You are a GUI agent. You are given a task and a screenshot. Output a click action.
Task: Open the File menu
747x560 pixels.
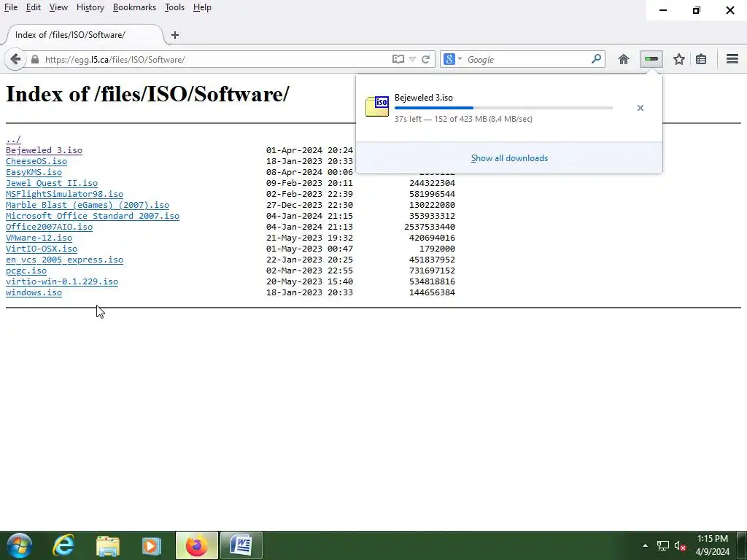tap(11, 7)
